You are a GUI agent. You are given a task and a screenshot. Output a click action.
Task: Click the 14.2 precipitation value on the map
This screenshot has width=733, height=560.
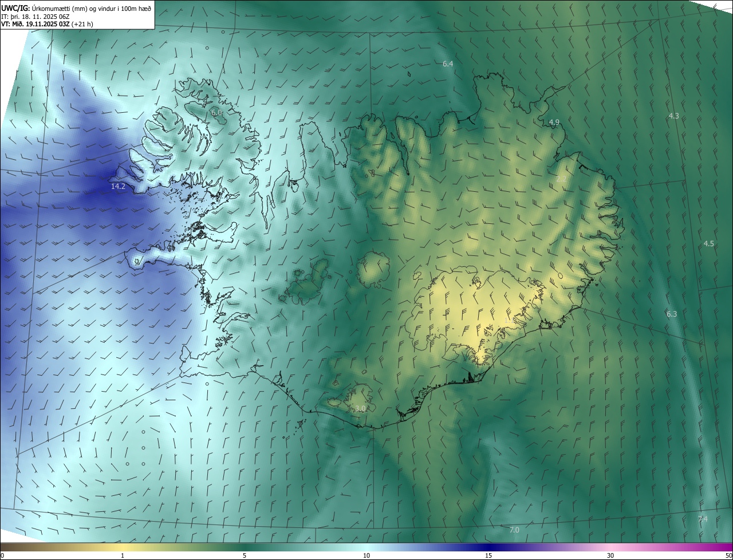coord(118,187)
